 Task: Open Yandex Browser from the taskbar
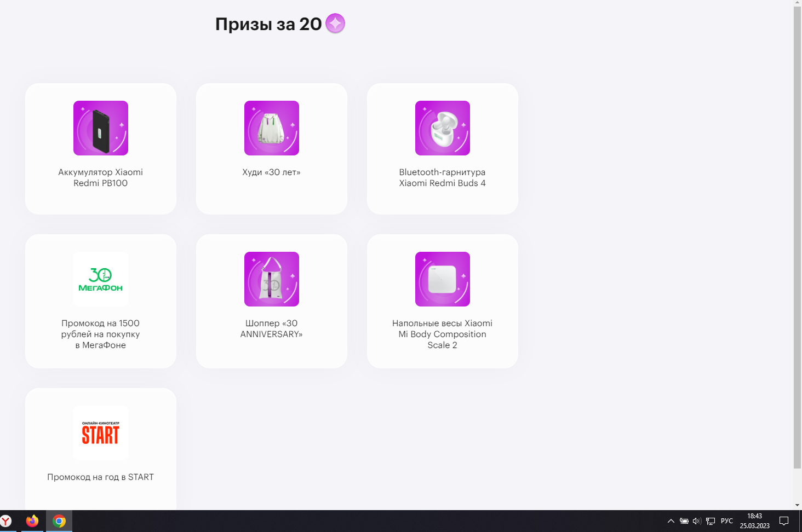coord(6,521)
